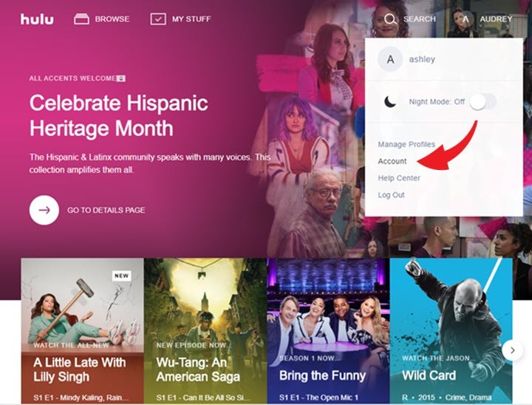Click 'R • 2015 • Crime, Drama' text
The image size is (532, 405).
pyautogui.click(x=446, y=398)
